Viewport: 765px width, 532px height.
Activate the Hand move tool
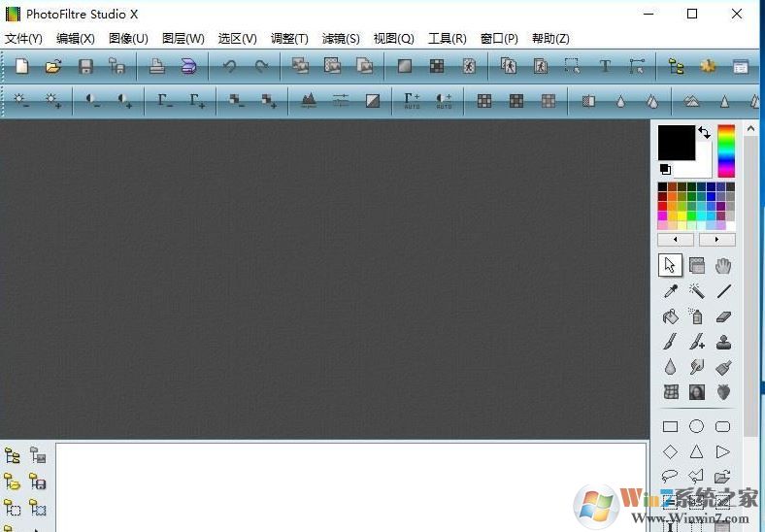point(722,265)
